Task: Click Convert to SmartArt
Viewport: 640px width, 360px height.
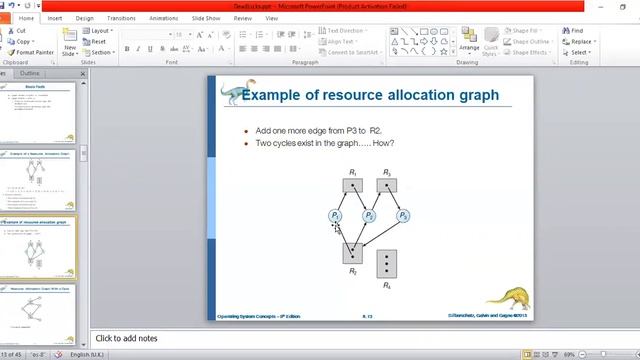Action: pyautogui.click(x=350, y=52)
